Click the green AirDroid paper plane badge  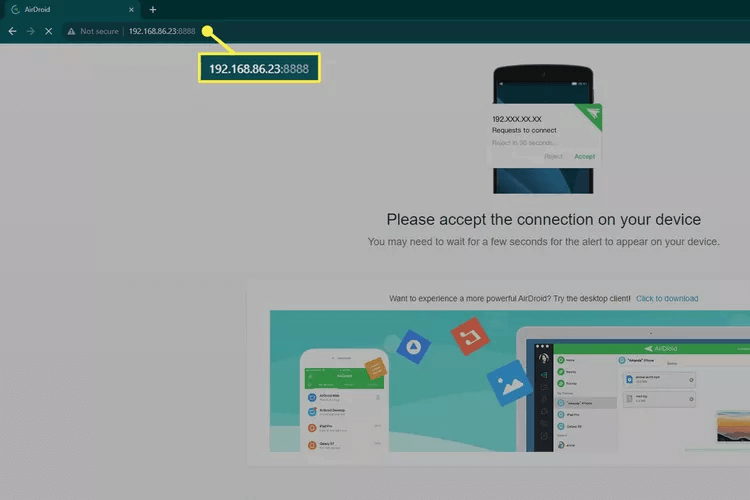click(x=593, y=112)
